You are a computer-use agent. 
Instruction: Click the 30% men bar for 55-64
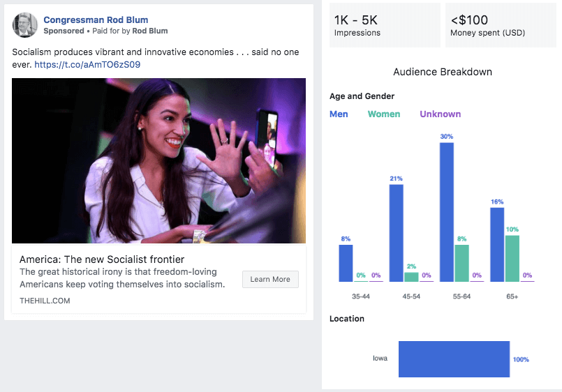(x=447, y=212)
